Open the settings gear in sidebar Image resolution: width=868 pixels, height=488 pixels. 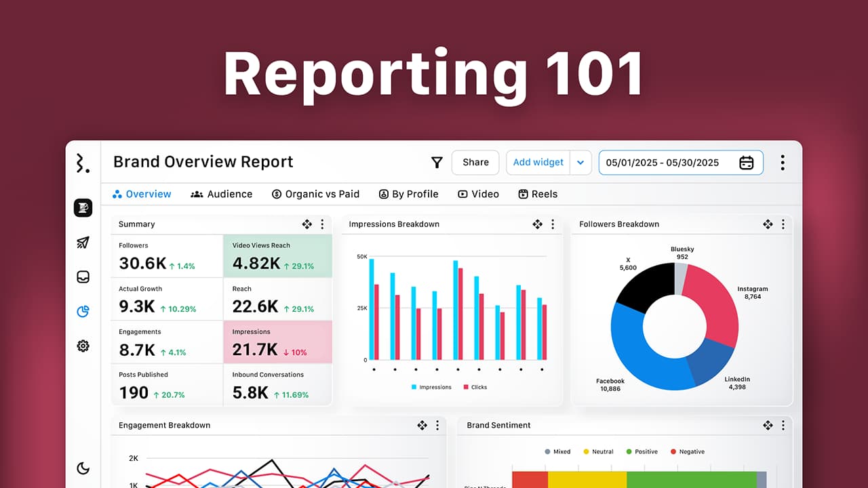[83, 346]
